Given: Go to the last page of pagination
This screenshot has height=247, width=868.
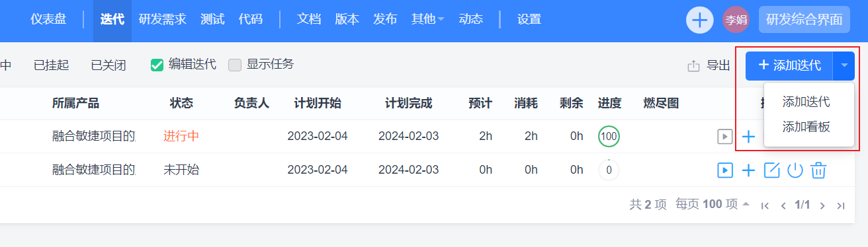Looking at the screenshot, I should (x=841, y=205).
